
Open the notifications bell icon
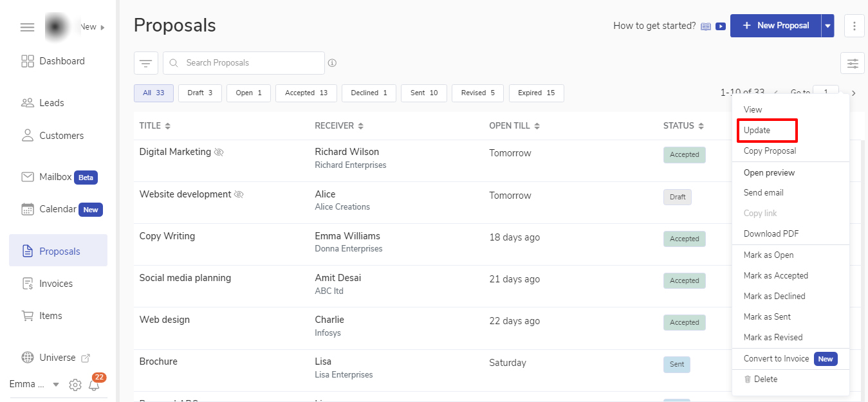coord(95,385)
